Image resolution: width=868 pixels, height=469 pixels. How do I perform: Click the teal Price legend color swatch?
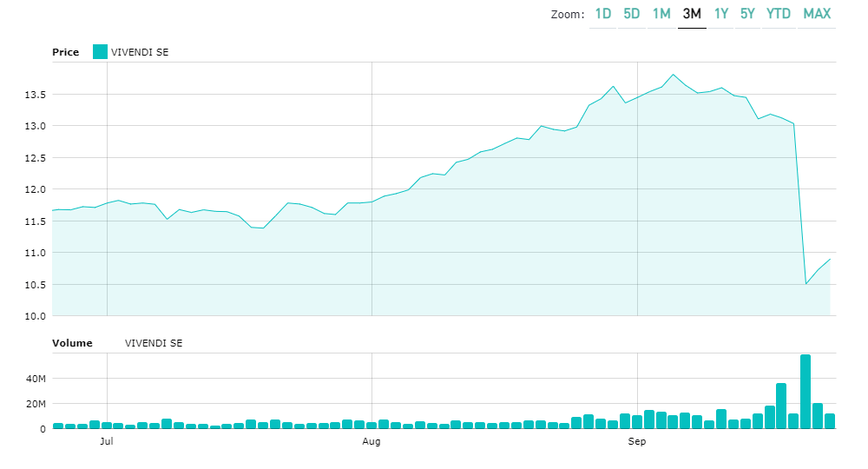click(x=100, y=52)
